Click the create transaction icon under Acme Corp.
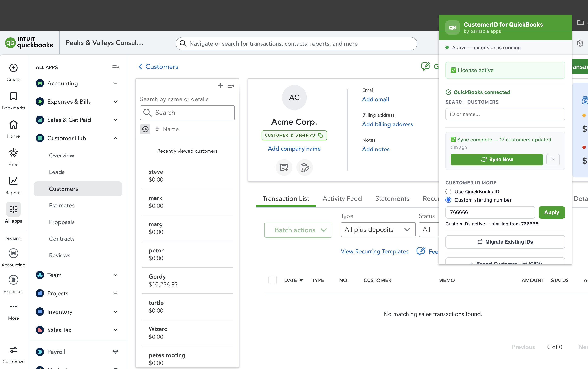Image resolution: width=588 pixels, height=369 pixels. (284, 167)
